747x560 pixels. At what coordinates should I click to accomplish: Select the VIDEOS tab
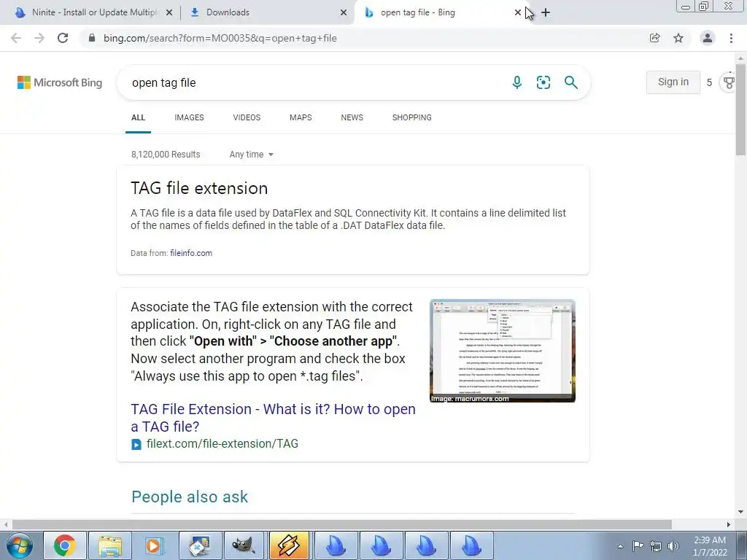pyautogui.click(x=247, y=117)
